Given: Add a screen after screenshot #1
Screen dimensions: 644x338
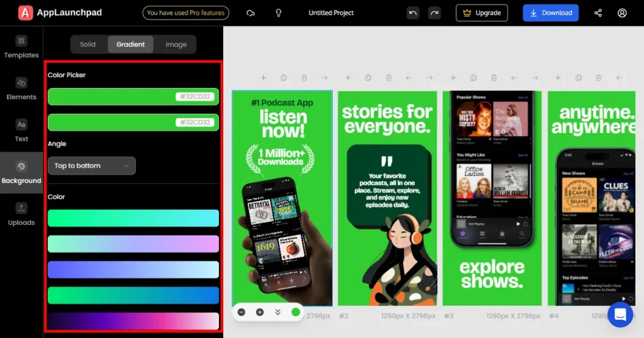Looking at the screenshot, I should (x=264, y=77).
